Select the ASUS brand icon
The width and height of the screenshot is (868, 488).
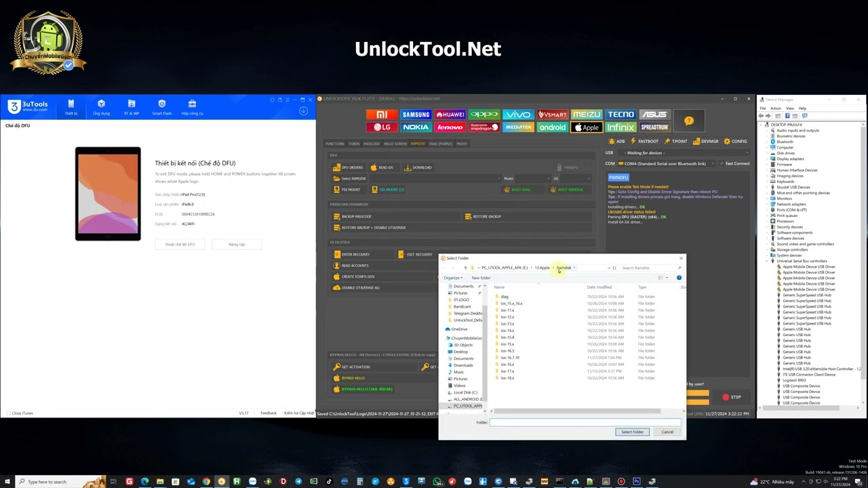(654, 115)
